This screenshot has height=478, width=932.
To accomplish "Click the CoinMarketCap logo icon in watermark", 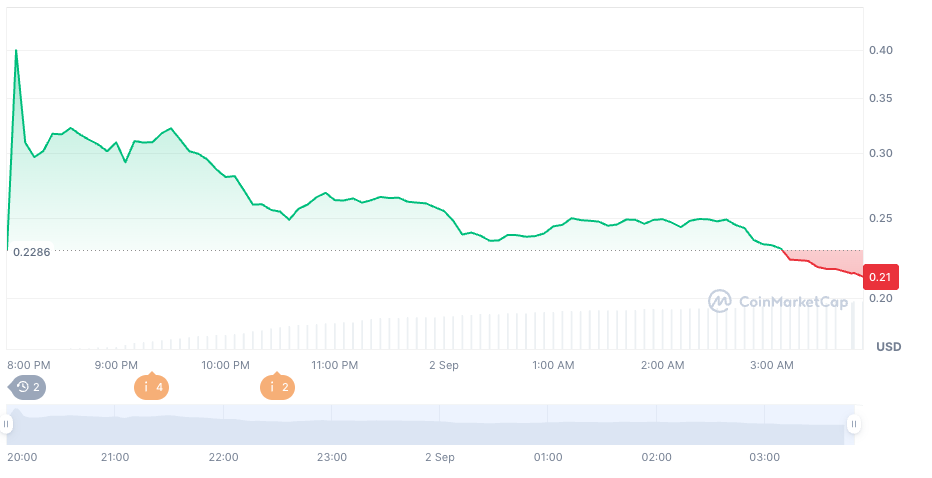I will click(x=720, y=301).
